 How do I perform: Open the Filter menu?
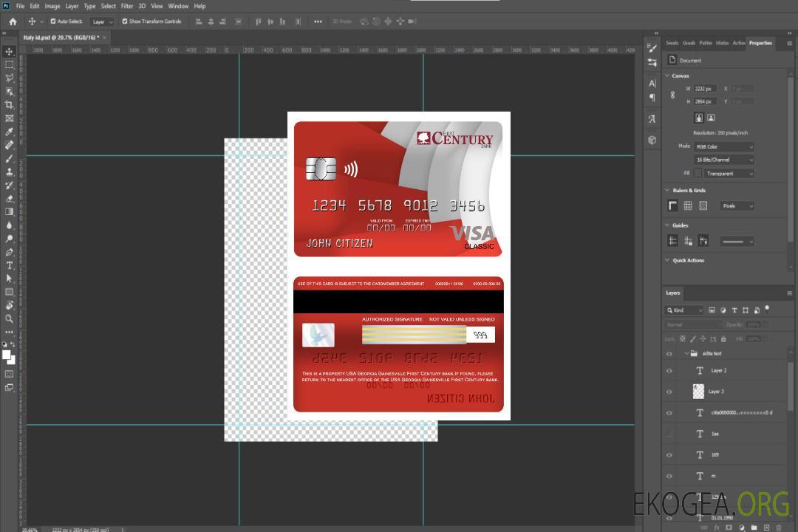127,6
